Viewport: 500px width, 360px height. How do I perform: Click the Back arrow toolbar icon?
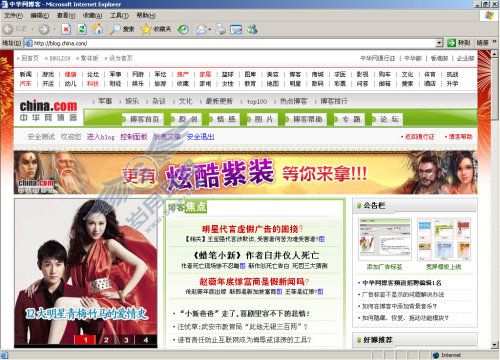8,30
